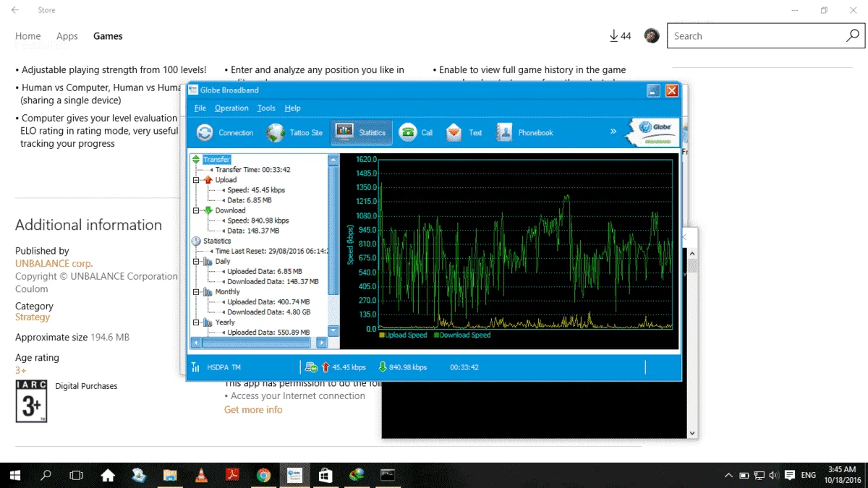Click tree panel scroll-up arrow
This screenshot has height=488, width=868.
click(333, 160)
